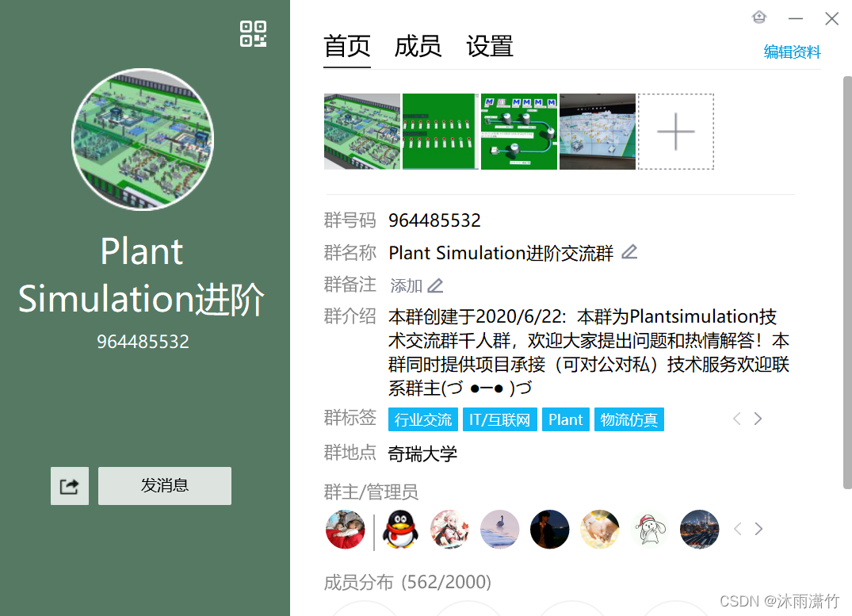This screenshot has height=616, width=852.
Task: Switch to the 成员 tab
Action: 418,46
